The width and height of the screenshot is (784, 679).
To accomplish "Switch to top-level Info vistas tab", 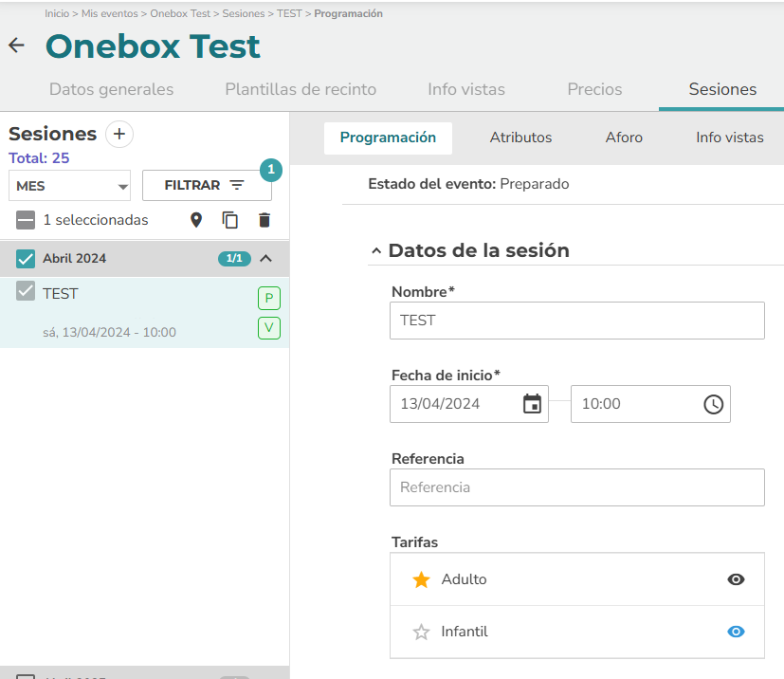I will tap(466, 89).
